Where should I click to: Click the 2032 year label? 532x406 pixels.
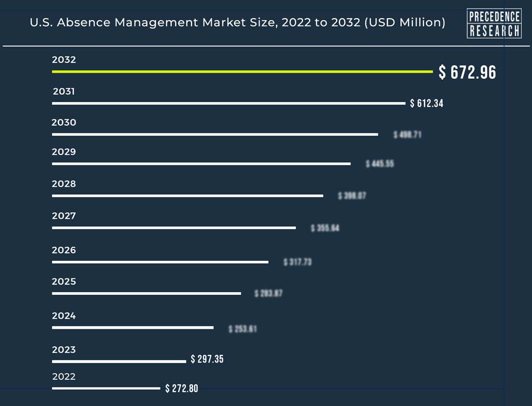coord(64,60)
